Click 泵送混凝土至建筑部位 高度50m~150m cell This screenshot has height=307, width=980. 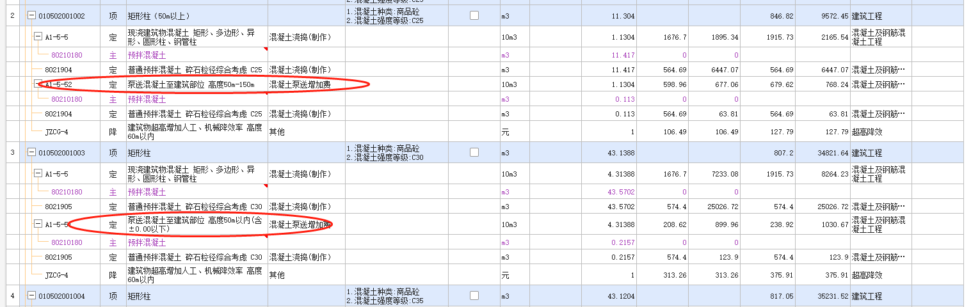pos(197,84)
